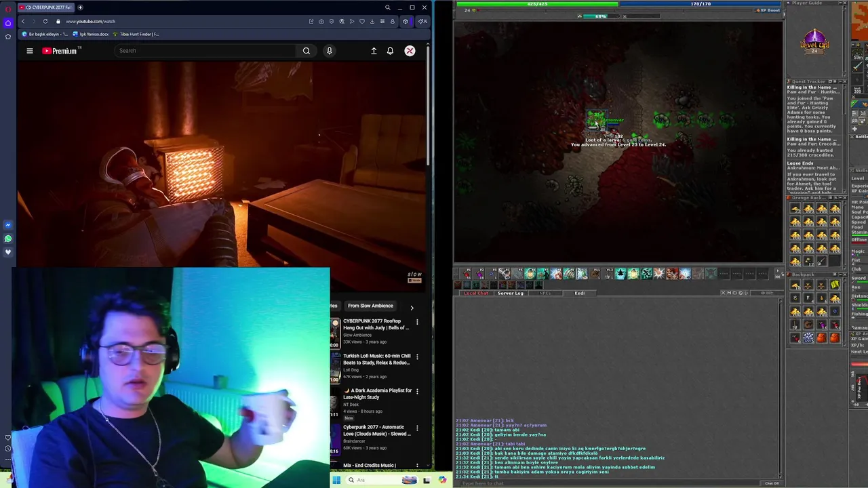The image size is (868, 488).
Task: Open Messenger in Opera sidebar
Action: (8, 225)
